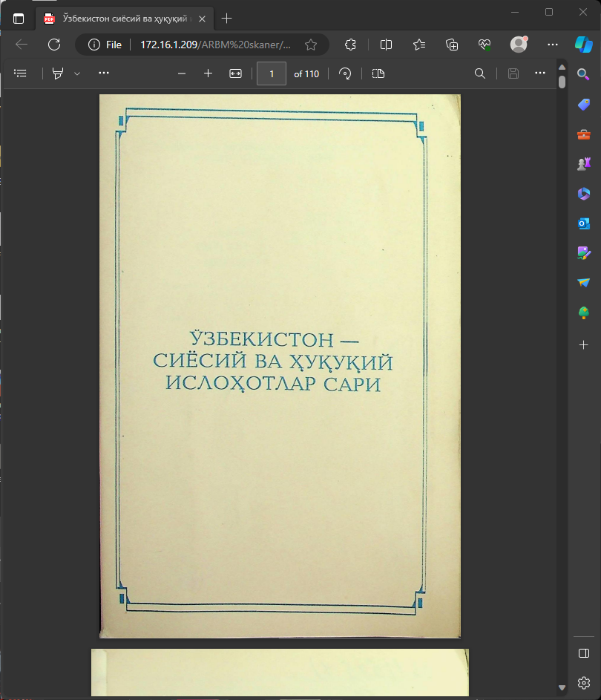Open Collections panel
Screen dimensions: 601x700
(x=452, y=45)
